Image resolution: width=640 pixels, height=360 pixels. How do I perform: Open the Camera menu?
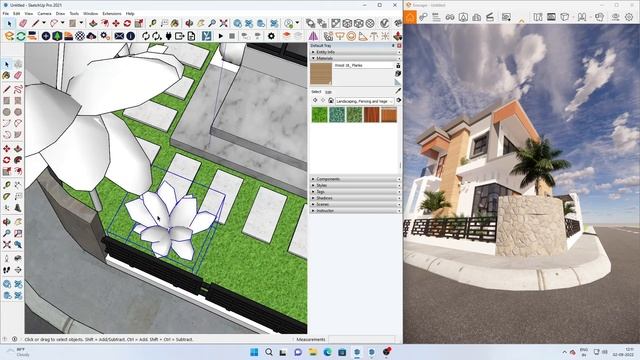point(44,13)
